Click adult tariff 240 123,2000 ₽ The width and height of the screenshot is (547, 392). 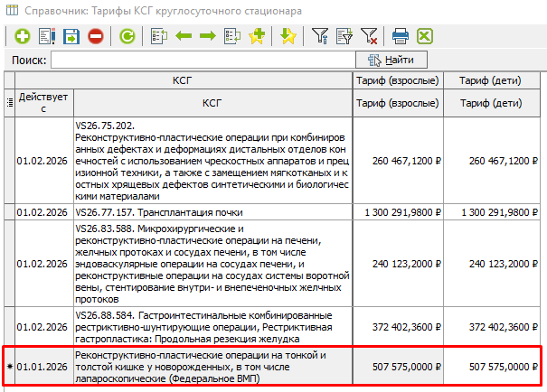click(x=398, y=264)
